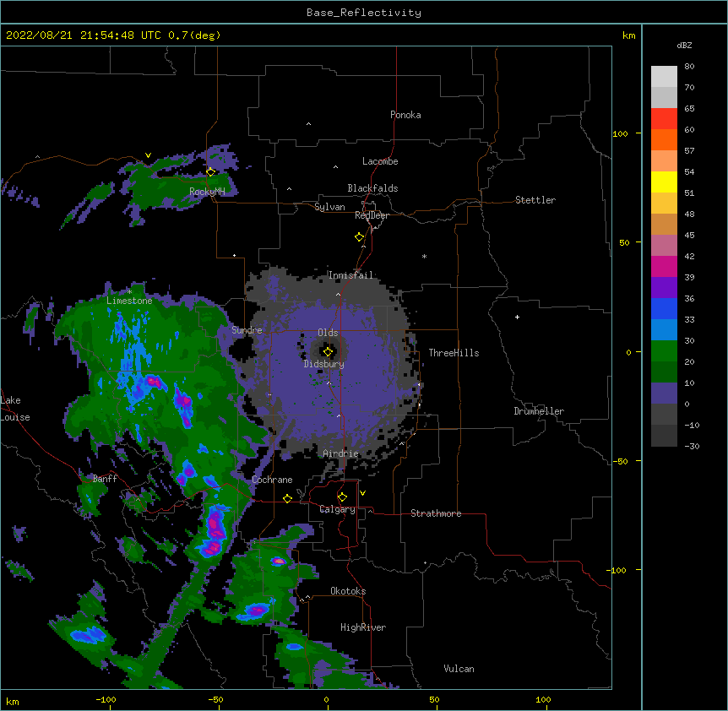Click the 45 value in the dBZ legend
The image size is (728, 711).
pyautogui.click(x=689, y=236)
